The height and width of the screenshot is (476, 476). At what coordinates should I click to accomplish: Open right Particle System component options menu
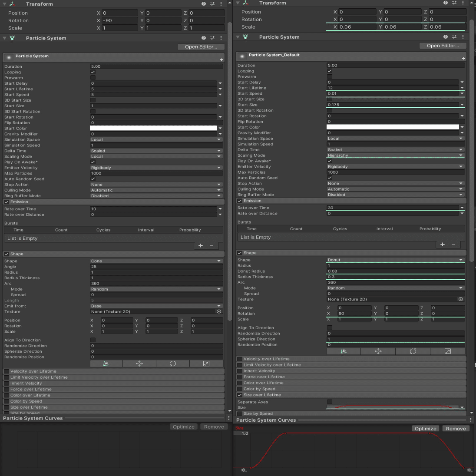463,37
